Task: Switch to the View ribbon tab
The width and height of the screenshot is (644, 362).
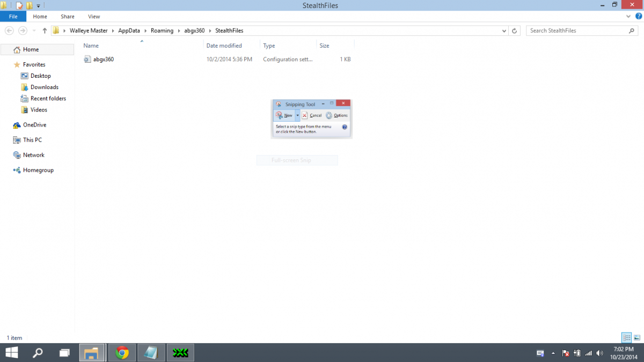Action: point(94,17)
